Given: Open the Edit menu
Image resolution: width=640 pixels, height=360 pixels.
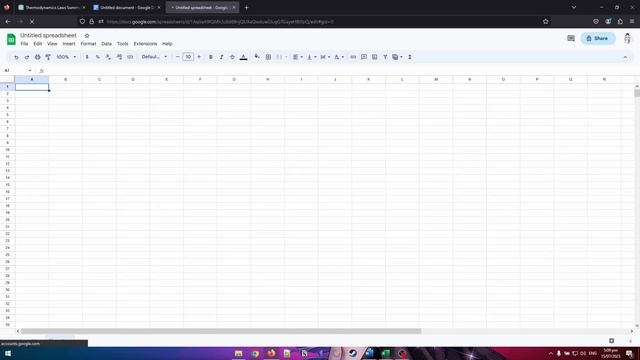Looking at the screenshot, I should (x=38, y=44).
